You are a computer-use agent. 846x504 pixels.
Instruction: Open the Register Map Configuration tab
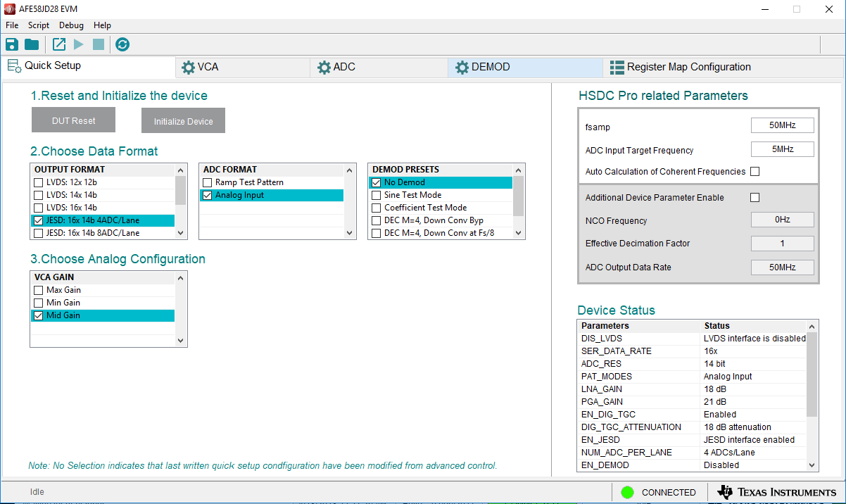point(723,68)
